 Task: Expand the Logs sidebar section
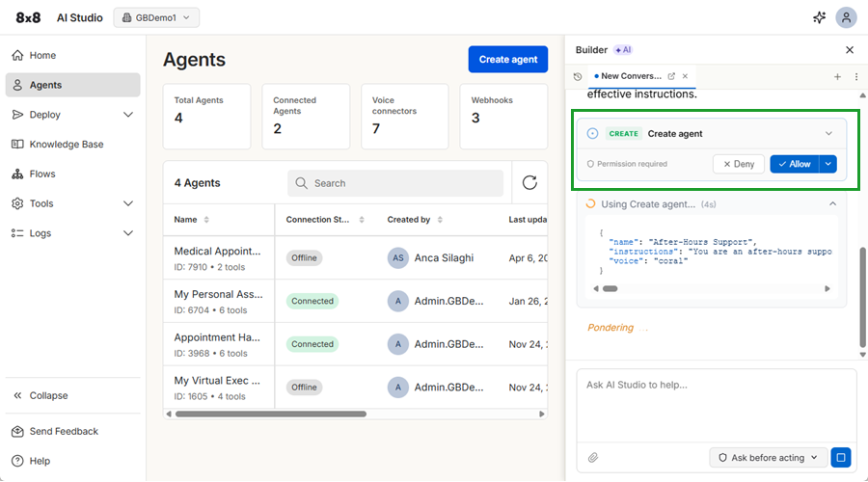pyautogui.click(x=72, y=233)
